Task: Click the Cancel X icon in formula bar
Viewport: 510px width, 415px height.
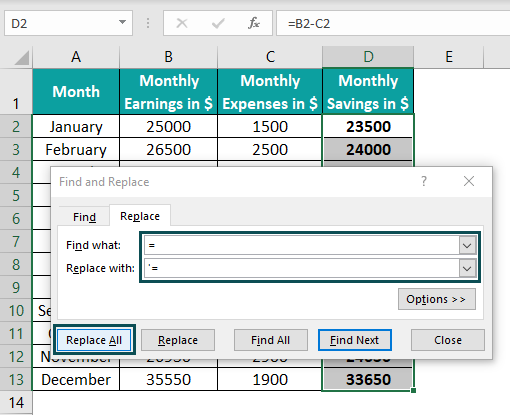Action: point(182,23)
